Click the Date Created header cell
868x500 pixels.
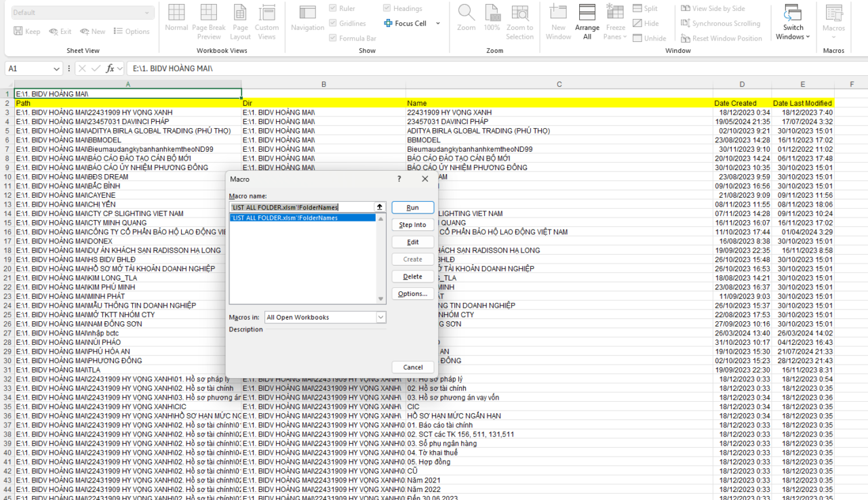point(742,103)
